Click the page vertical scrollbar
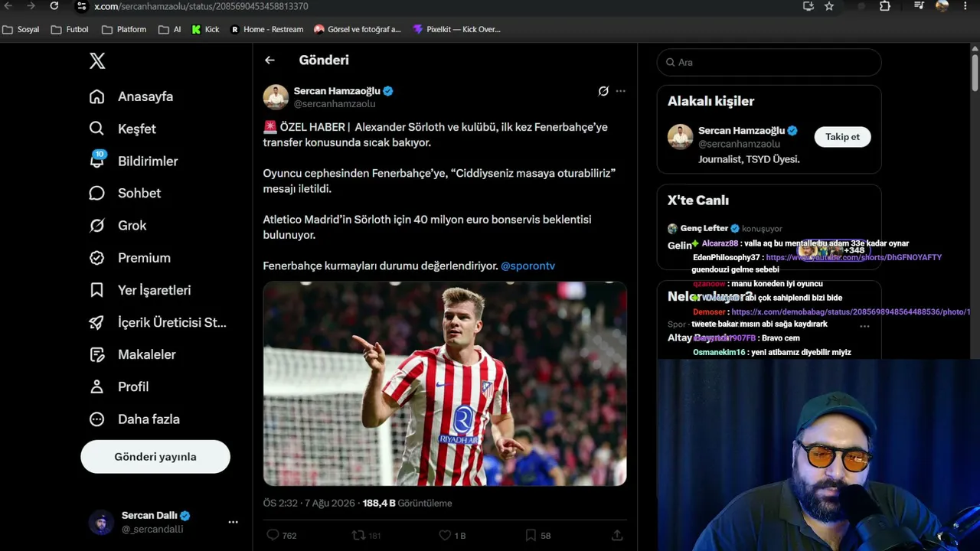The height and width of the screenshot is (551, 980). tap(975, 73)
